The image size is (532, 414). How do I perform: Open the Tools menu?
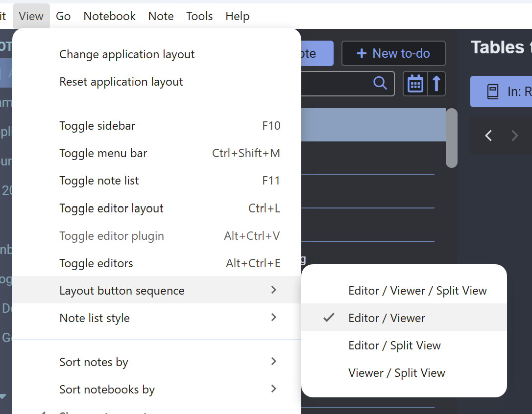click(x=199, y=16)
